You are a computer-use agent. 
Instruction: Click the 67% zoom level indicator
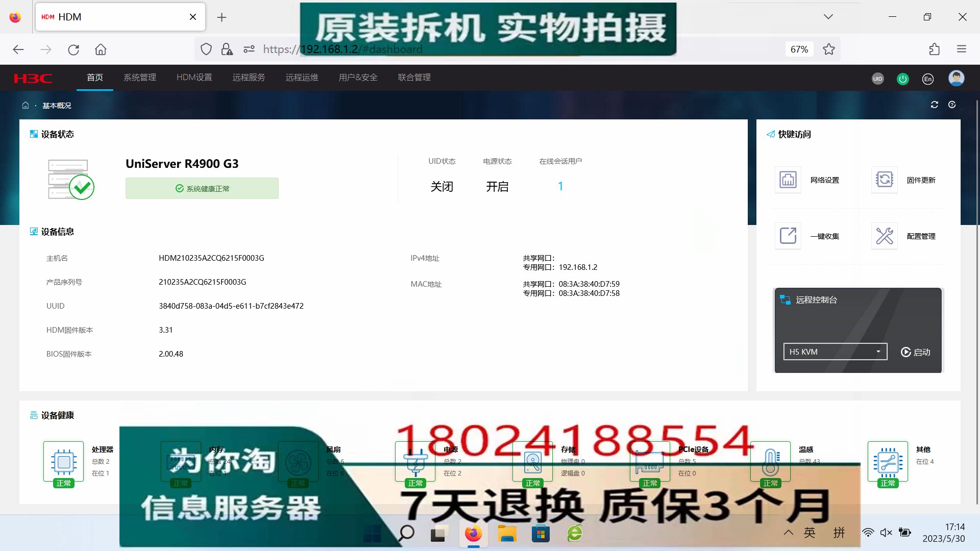click(799, 49)
